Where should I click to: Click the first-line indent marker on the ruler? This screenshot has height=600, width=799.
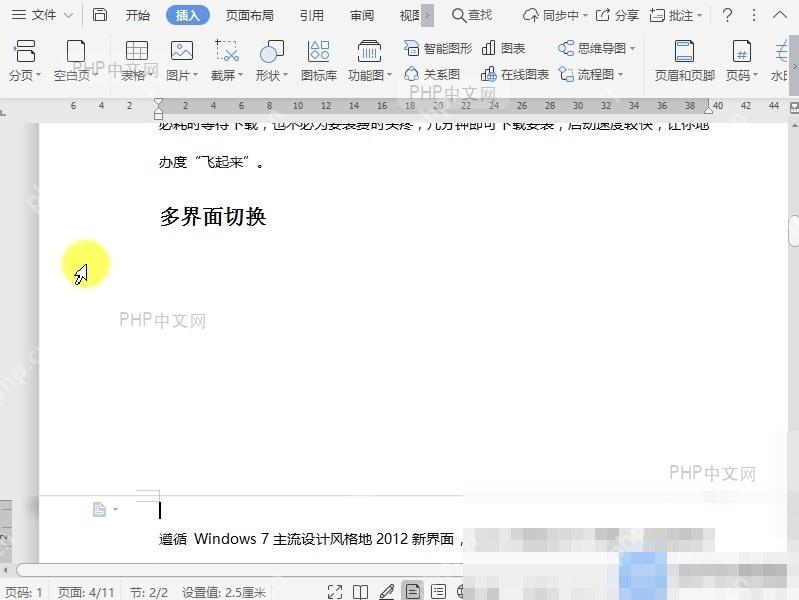pos(158,102)
